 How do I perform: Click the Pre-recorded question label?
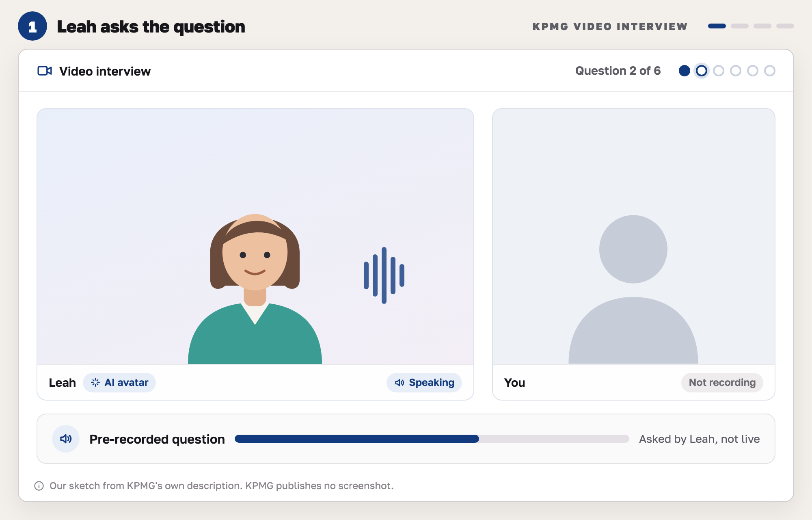[x=157, y=439]
